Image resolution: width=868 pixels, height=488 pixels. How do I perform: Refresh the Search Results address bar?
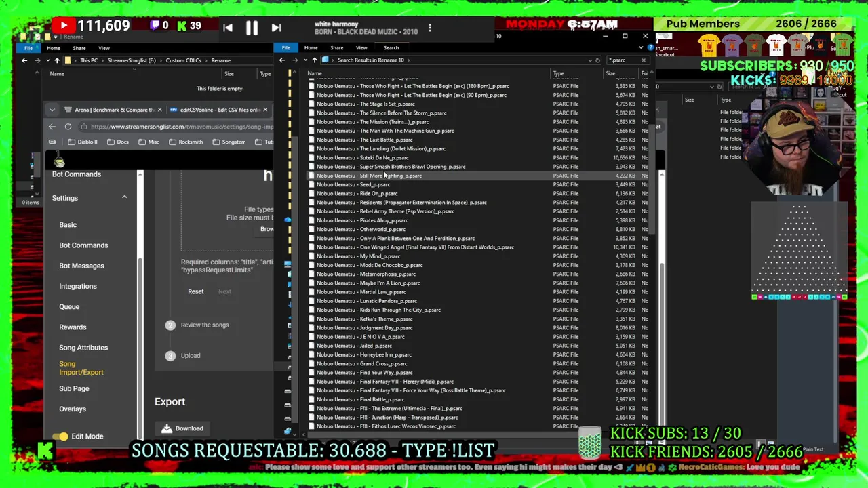(x=597, y=60)
